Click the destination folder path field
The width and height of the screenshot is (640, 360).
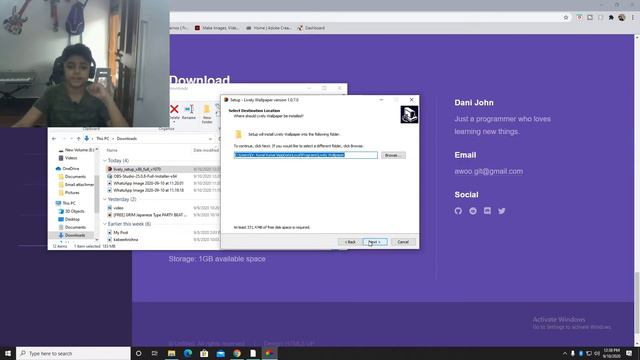306,155
